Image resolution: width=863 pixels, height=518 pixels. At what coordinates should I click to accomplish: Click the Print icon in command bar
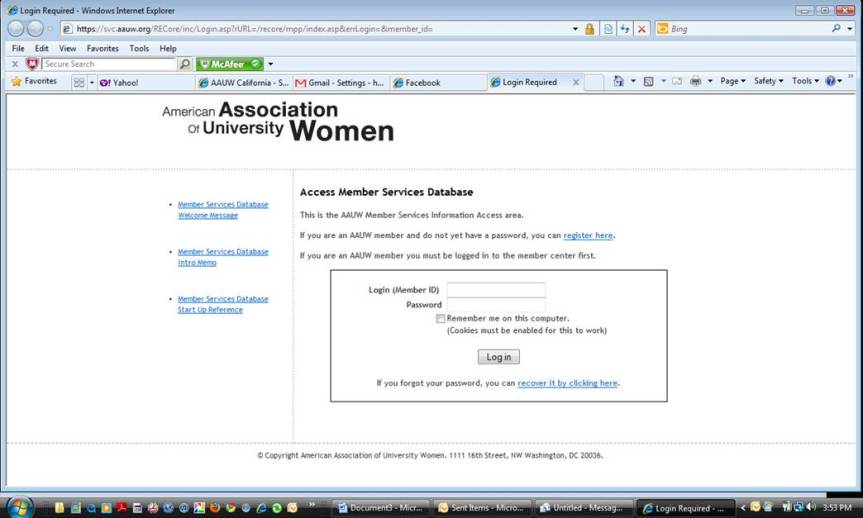point(695,82)
